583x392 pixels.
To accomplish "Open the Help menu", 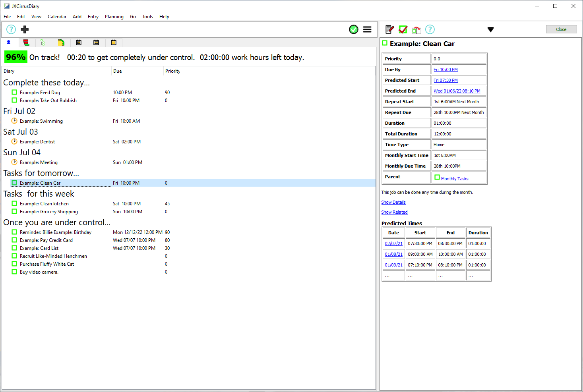I will click(164, 17).
